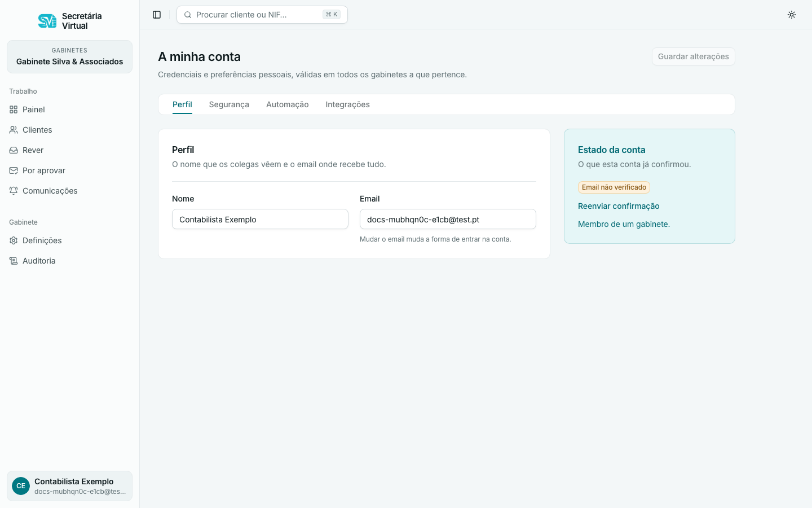
Task: Focus the Nome input field
Action: tap(260, 219)
